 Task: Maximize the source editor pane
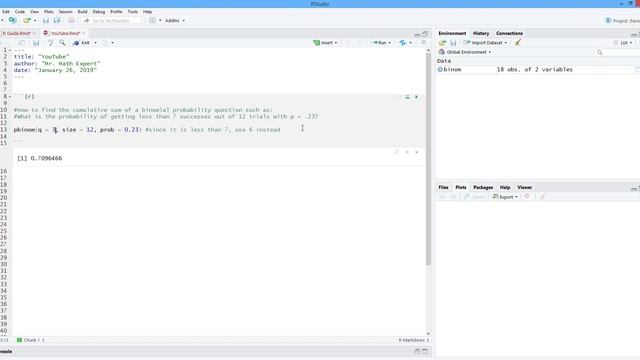pos(425,33)
